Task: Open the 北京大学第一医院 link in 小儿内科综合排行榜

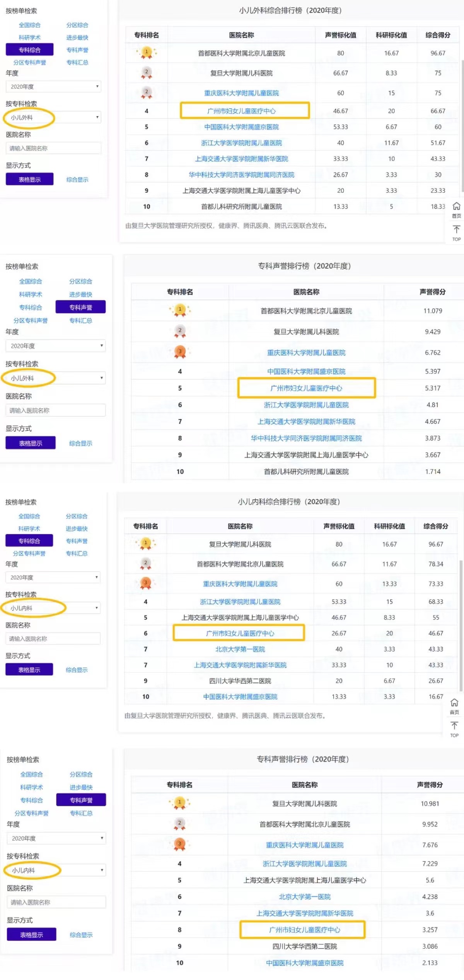Action: coord(240,649)
